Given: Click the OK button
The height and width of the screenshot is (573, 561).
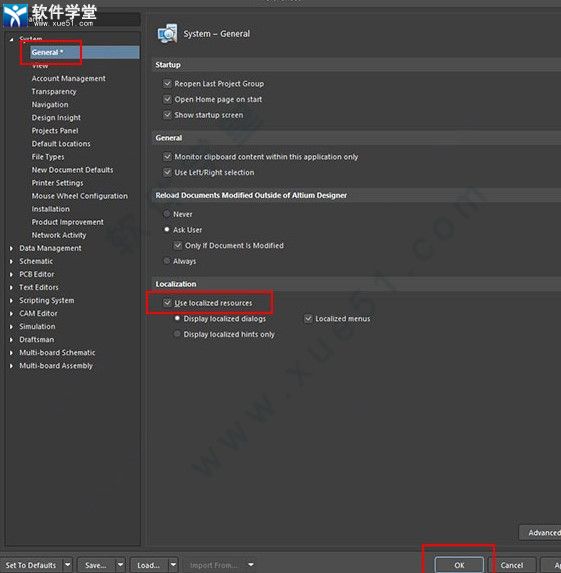Looking at the screenshot, I should pyautogui.click(x=459, y=565).
